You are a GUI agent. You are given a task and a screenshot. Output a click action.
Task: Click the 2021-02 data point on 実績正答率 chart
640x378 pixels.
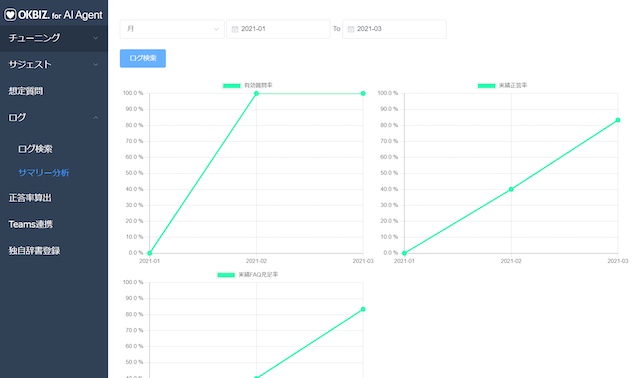point(511,189)
